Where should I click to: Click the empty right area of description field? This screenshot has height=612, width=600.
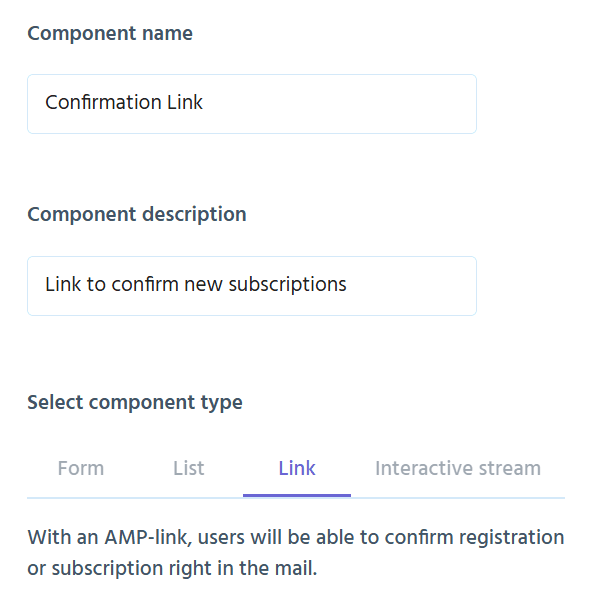[x=420, y=285]
